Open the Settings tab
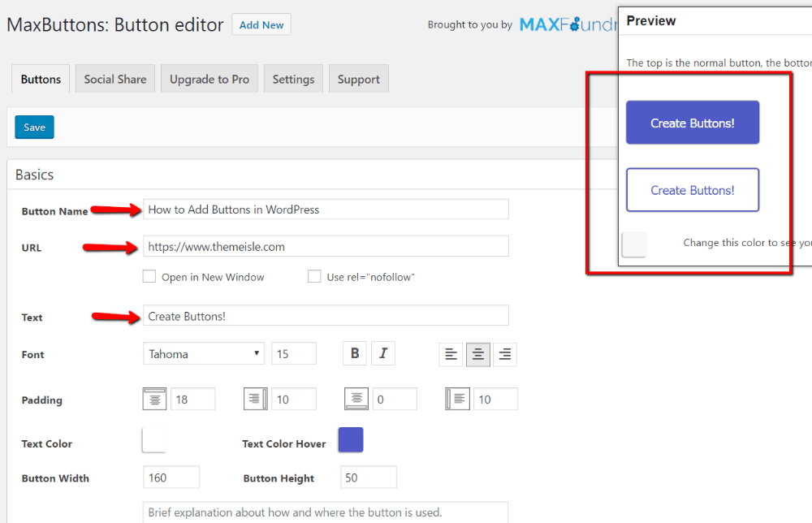 293,78
